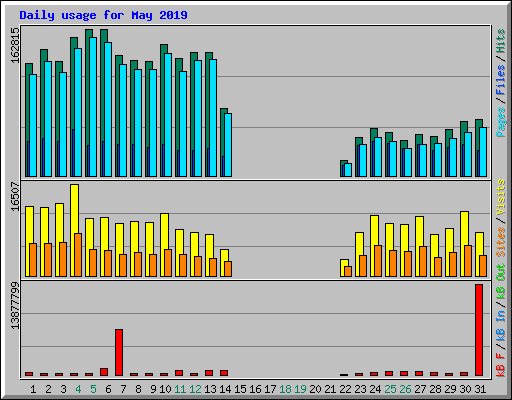
Task: Click day 11 on the x-axis
Action: click(x=180, y=389)
